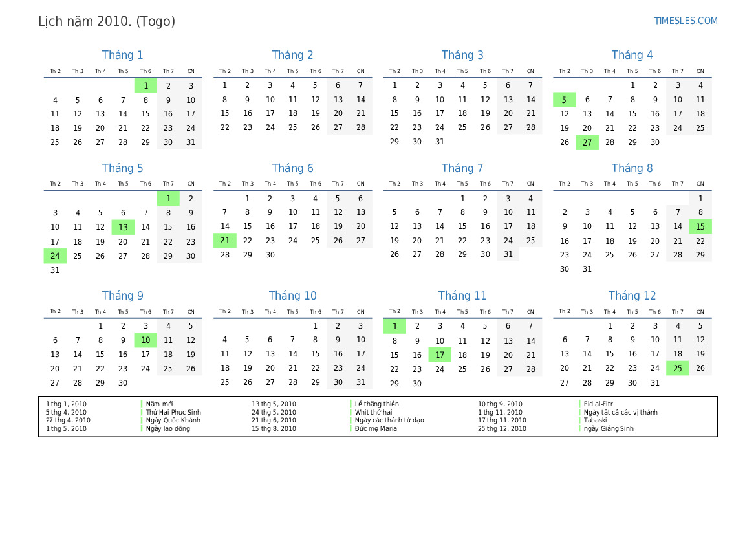Click legend date '10 thg 9, 2010'
The width and height of the screenshot is (756, 535).
(x=500, y=404)
